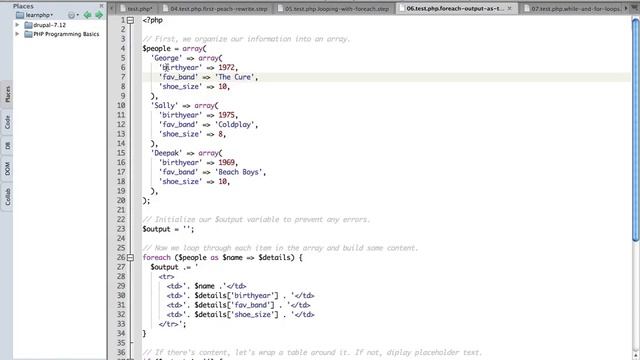
Task: Switch to the DB side tab
Action: click(7, 146)
